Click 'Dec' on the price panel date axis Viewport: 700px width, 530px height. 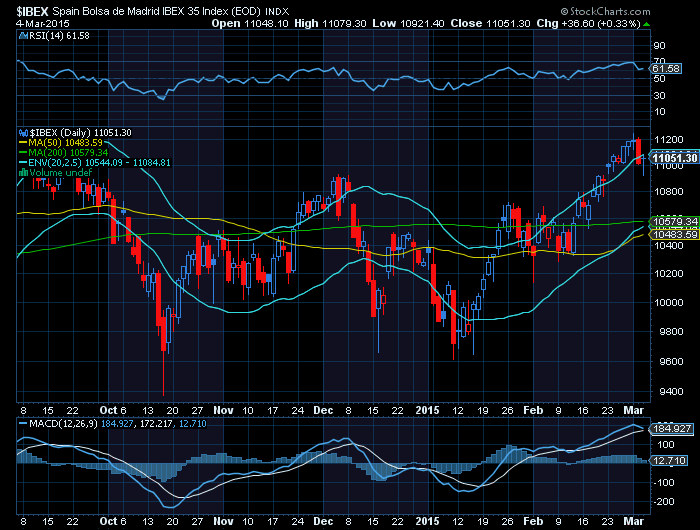[x=323, y=410]
